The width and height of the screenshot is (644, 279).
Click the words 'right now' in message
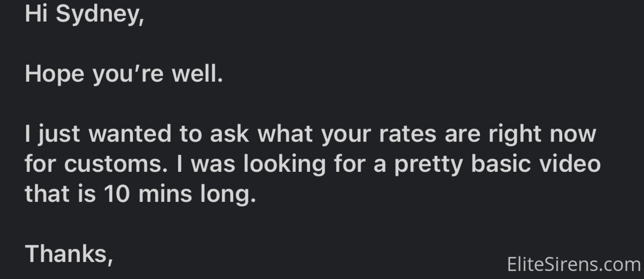542,134
